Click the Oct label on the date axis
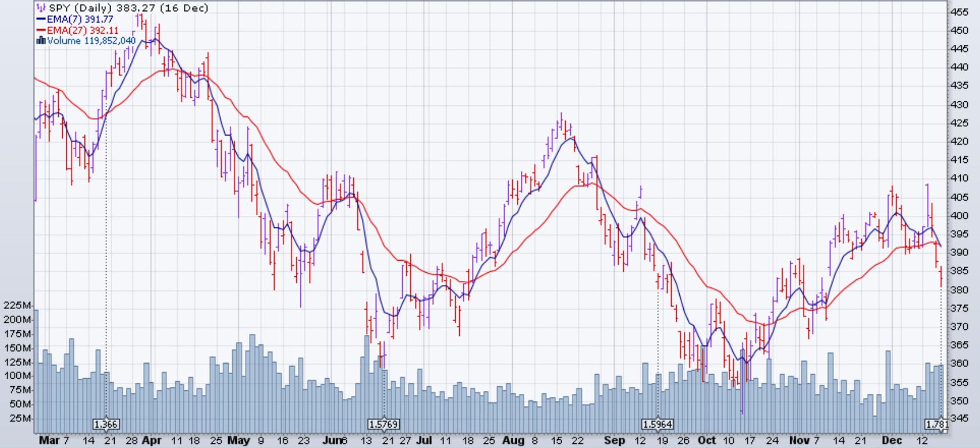The height and width of the screenshot is (448, 980). pos(706,440)
